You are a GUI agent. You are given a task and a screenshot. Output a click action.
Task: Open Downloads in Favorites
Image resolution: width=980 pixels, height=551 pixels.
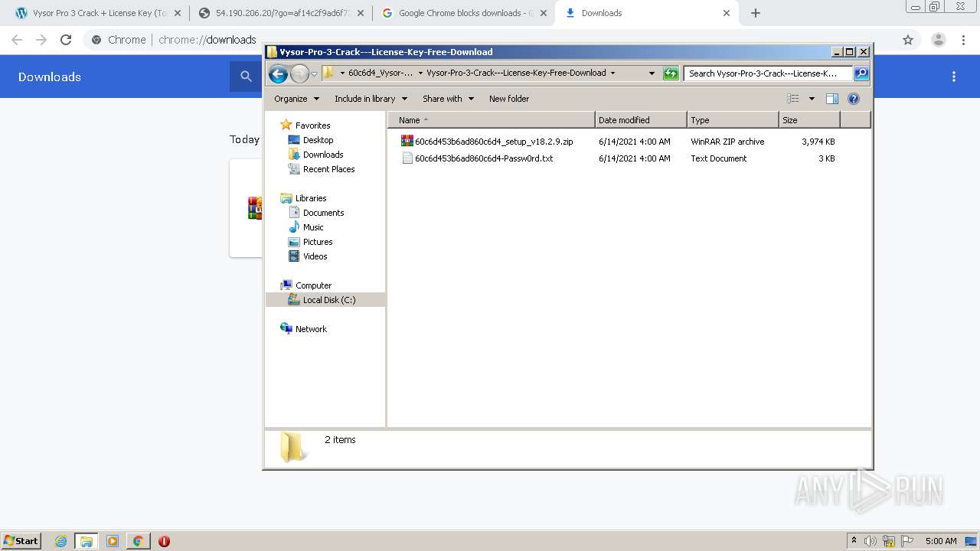[x=323, y=155]
